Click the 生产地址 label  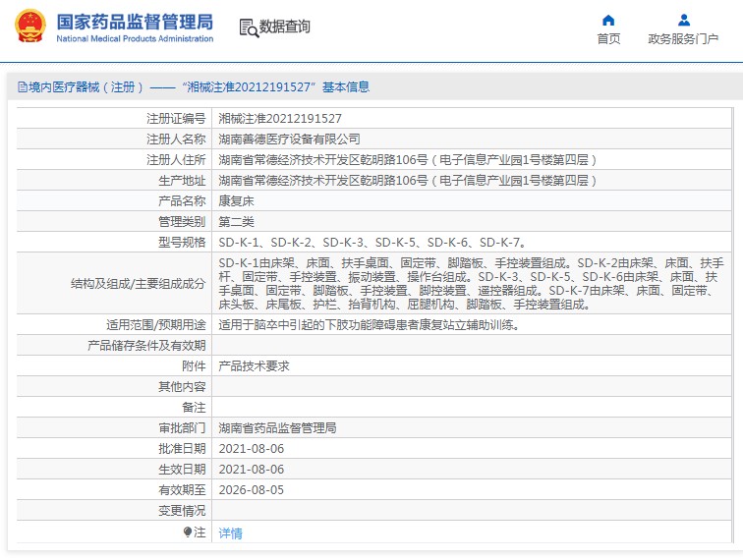pyautogui.click(x=182, y=181)
